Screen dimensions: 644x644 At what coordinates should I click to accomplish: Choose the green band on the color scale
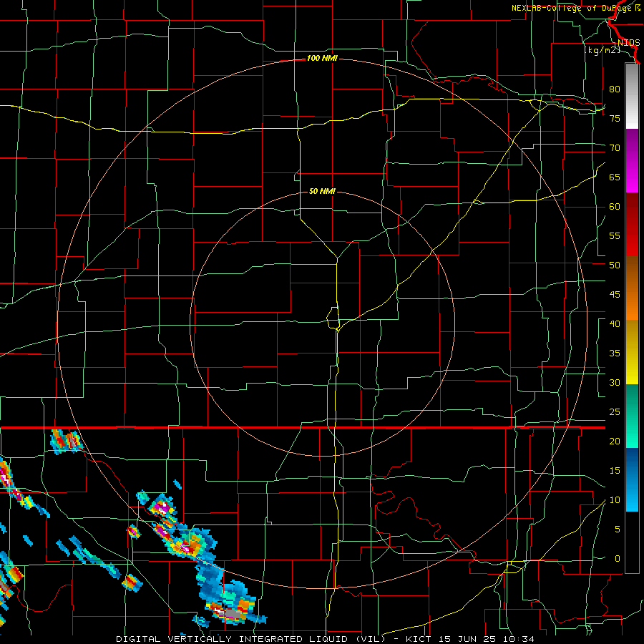[x=632, y=416]
